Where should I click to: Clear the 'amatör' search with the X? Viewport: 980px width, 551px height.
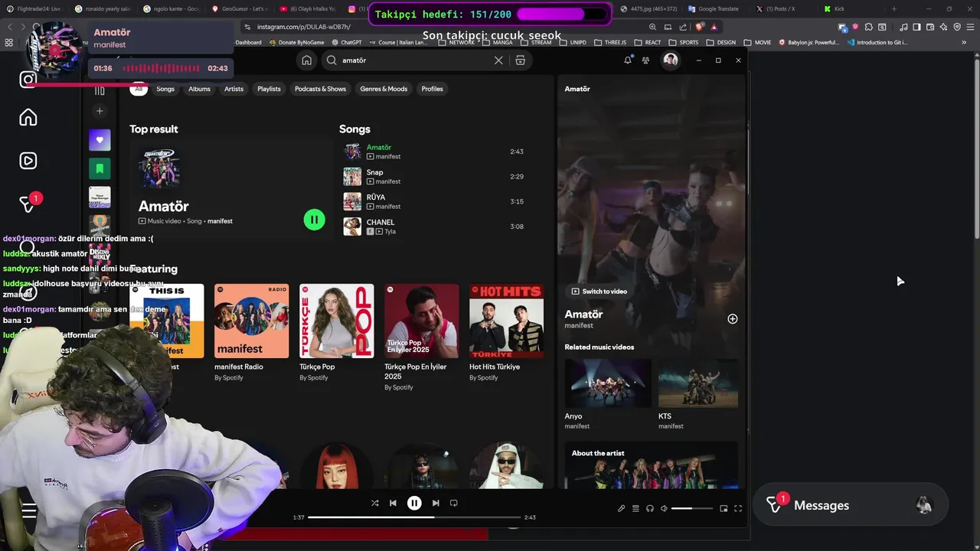click(x=498, y=60)
